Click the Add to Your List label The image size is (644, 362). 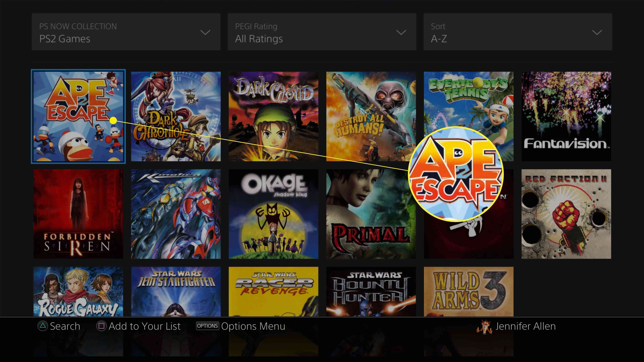click(x=145, y=326)
